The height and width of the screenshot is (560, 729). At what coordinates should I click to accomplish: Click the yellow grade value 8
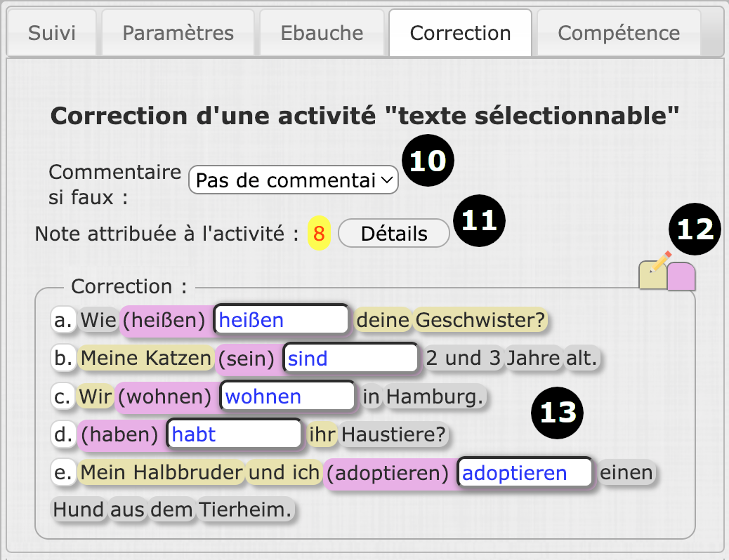tap(319, 234)
